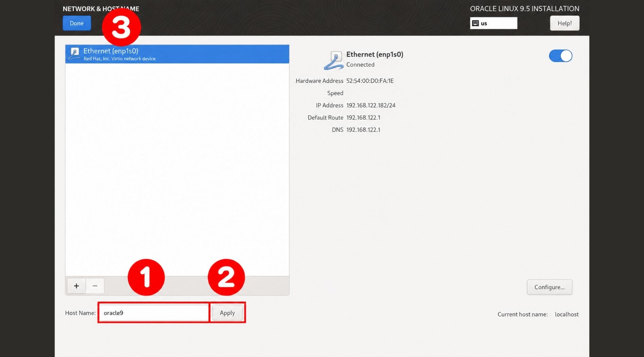
Task: Select Ethernet (enp1s0) in the device list
Action: [x=177, y=54]
